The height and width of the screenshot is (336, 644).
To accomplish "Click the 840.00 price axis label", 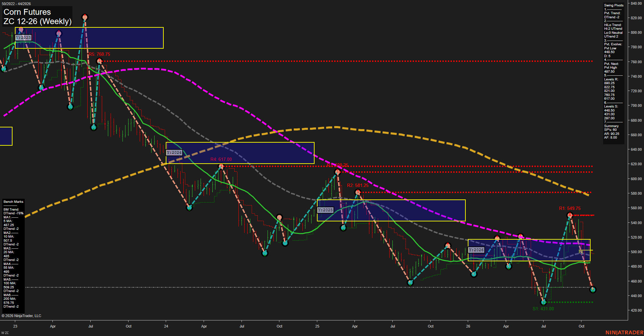I will (x=636, y=3).
